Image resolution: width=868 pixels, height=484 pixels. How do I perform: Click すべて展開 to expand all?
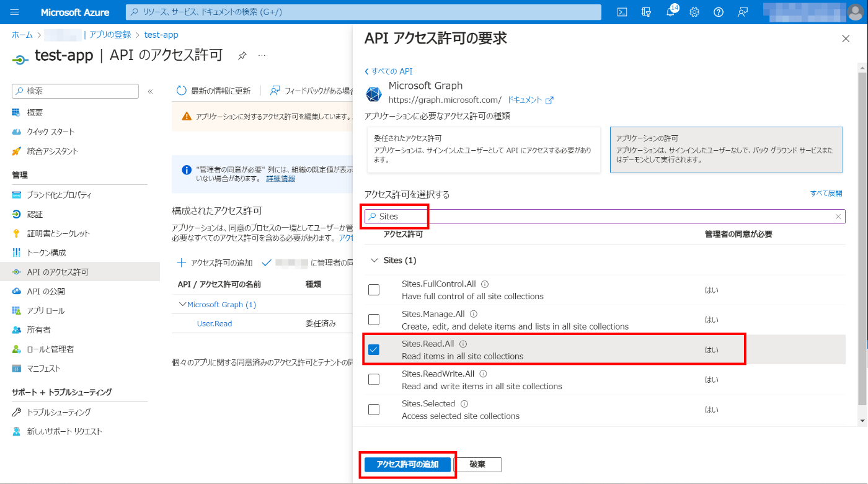[826, 194]
